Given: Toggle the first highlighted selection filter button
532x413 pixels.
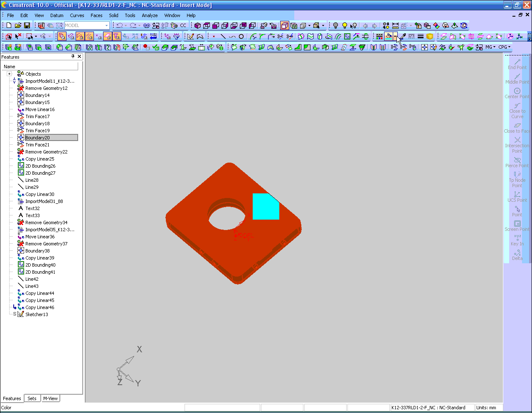Looking at the screenshot, I should [62, 36].
